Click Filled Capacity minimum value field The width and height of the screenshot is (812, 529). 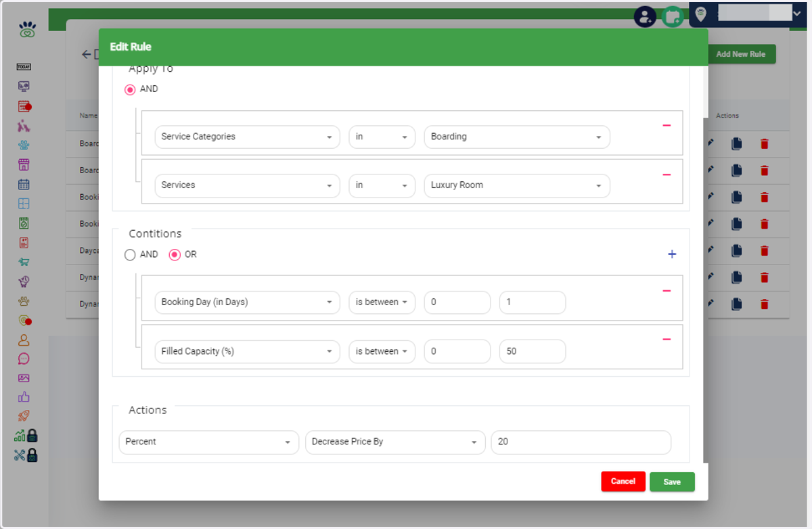coord(457,352)
